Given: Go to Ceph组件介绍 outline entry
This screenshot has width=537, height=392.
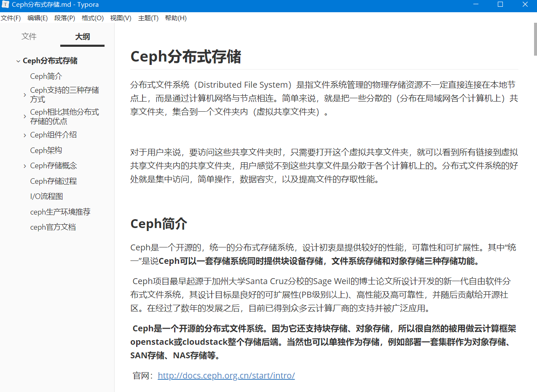Looking at the screenshot, I should [x=54, y=135].
